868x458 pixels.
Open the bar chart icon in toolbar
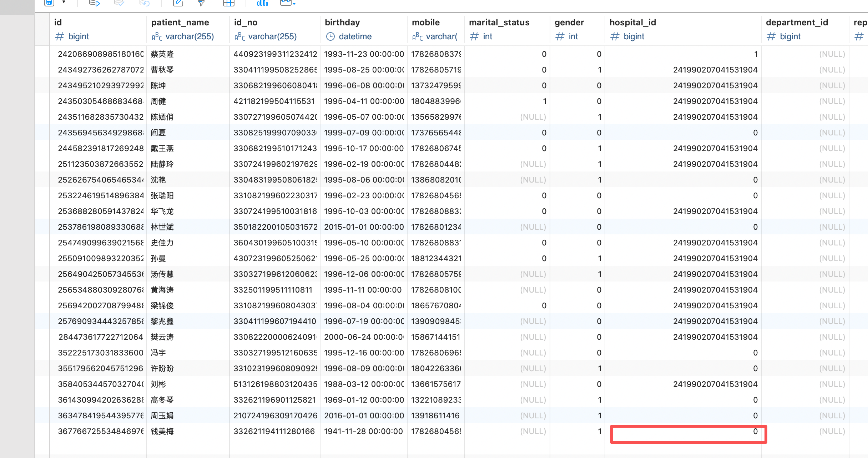click(x=262, y=3)
